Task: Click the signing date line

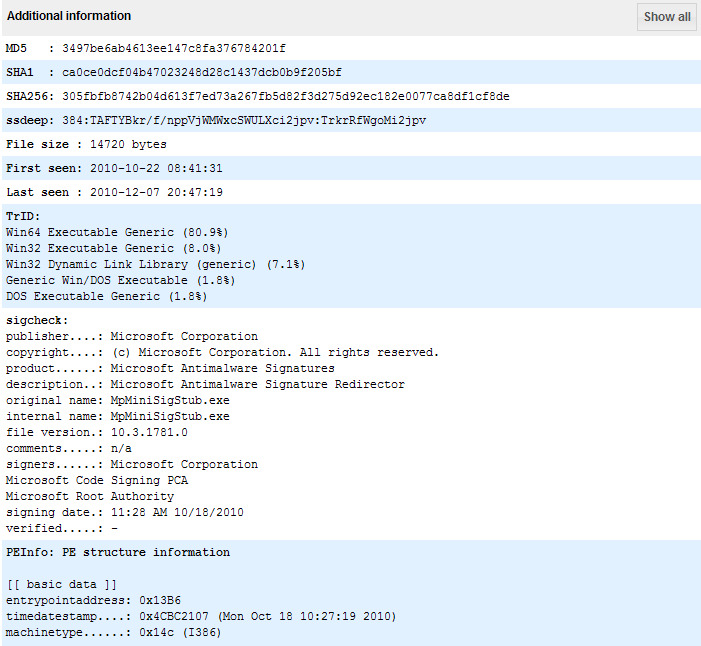Action: click(x=125, y=512)
